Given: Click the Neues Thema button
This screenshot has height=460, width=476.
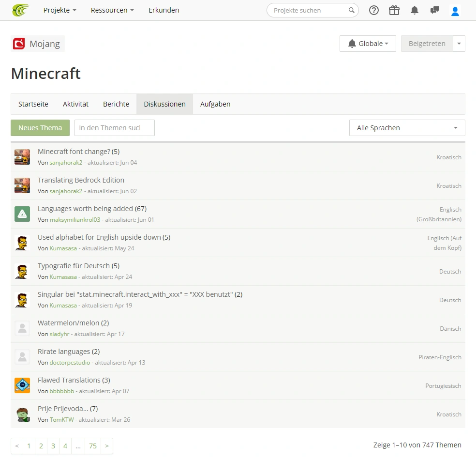Looking at the screenshot, I should pyautogui.click(x=40, y=128).
